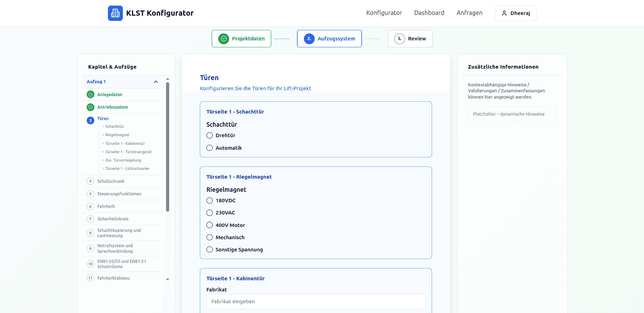
Task: Collapse the Aufzug 1 section chevron
Action: coord(156,82)
